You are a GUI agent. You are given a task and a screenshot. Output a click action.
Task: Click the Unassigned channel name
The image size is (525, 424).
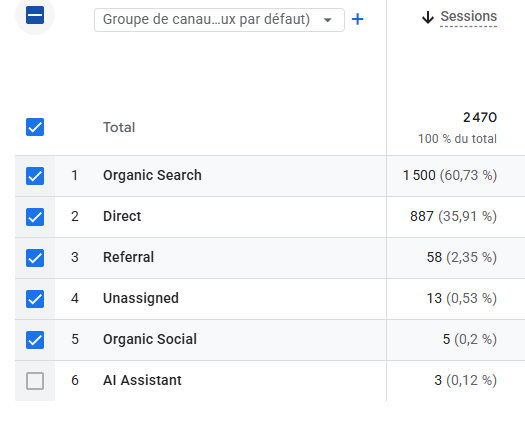(141, 298)
